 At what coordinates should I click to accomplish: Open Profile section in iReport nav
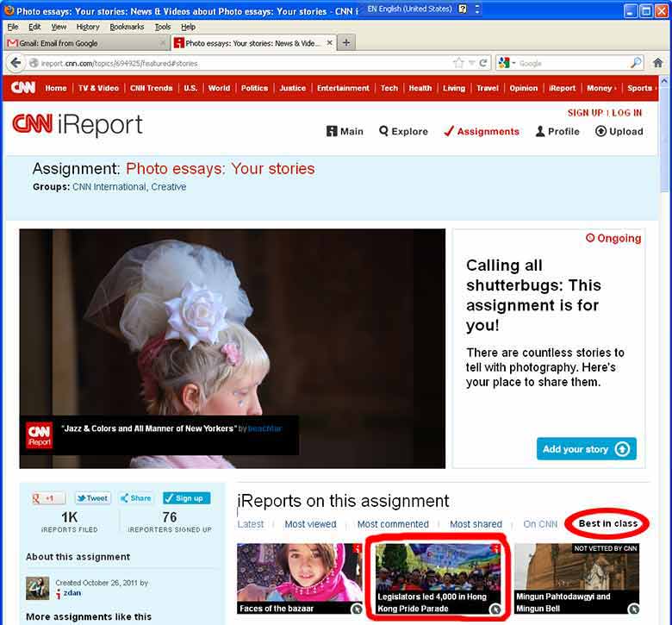[557, 131]
